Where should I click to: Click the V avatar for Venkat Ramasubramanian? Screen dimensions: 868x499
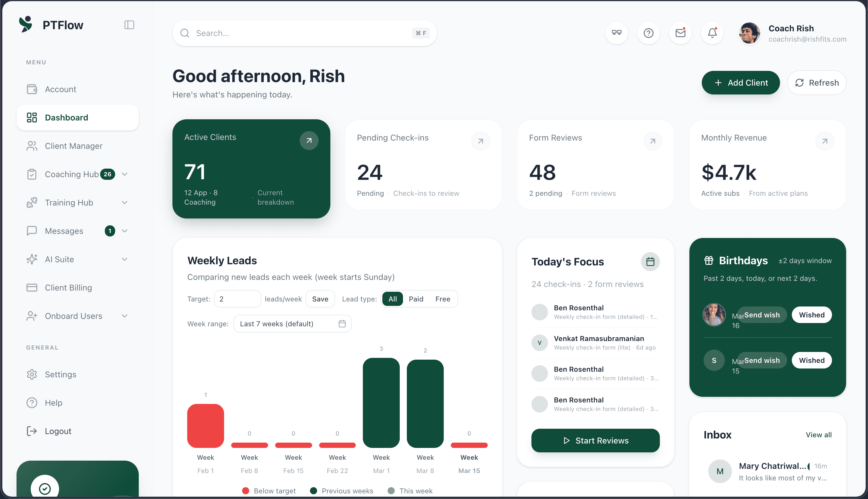click(539, 343)
